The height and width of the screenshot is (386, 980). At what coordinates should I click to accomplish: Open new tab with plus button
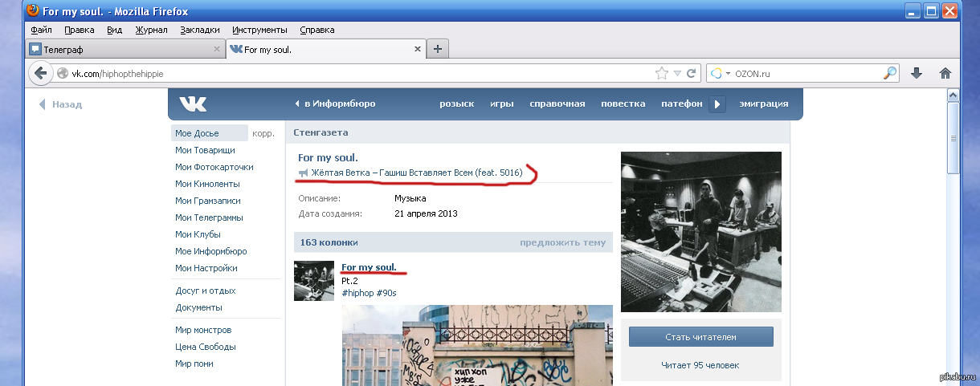(438, 49)
